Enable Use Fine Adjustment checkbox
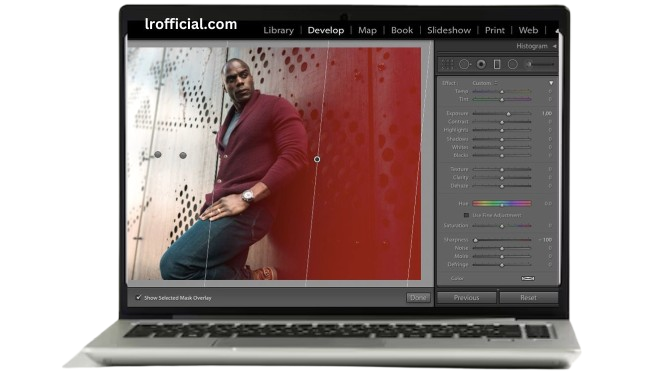The image size is (670, 372). 466,215
